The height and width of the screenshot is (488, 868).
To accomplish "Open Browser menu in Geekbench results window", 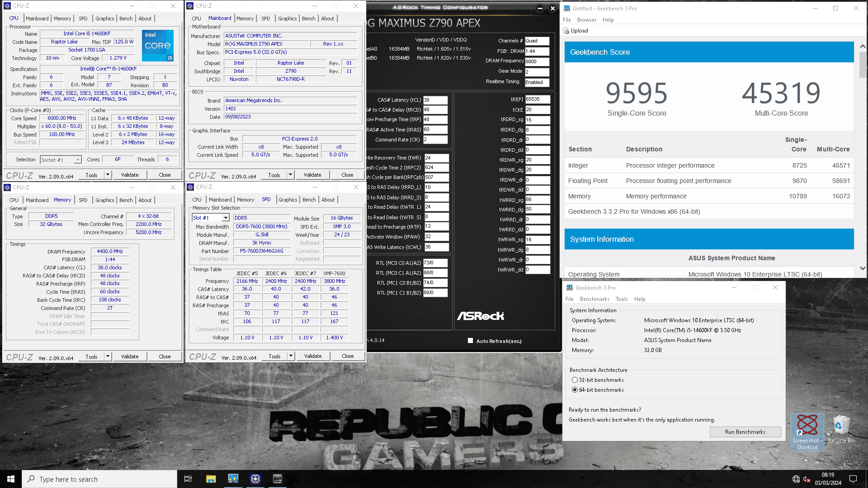I will pyautogui.click(x=587, y=20).
